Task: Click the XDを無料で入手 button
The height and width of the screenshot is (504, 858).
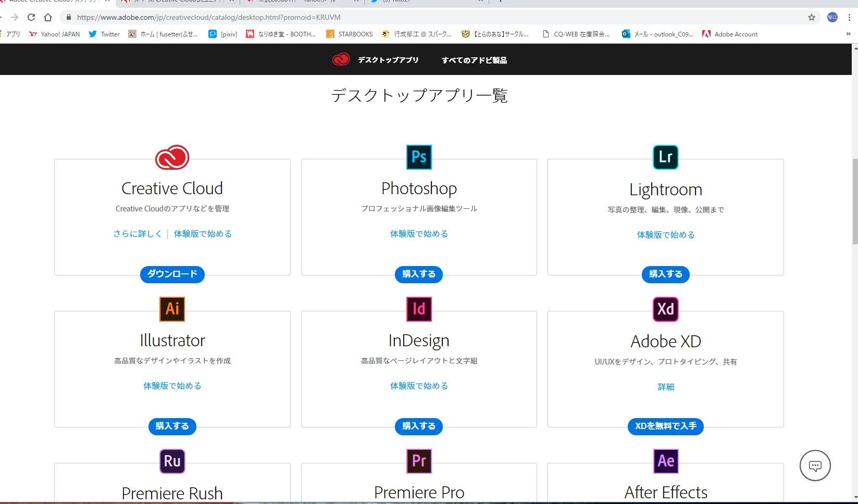Action: pyautogui.click(x=666, y=426)
